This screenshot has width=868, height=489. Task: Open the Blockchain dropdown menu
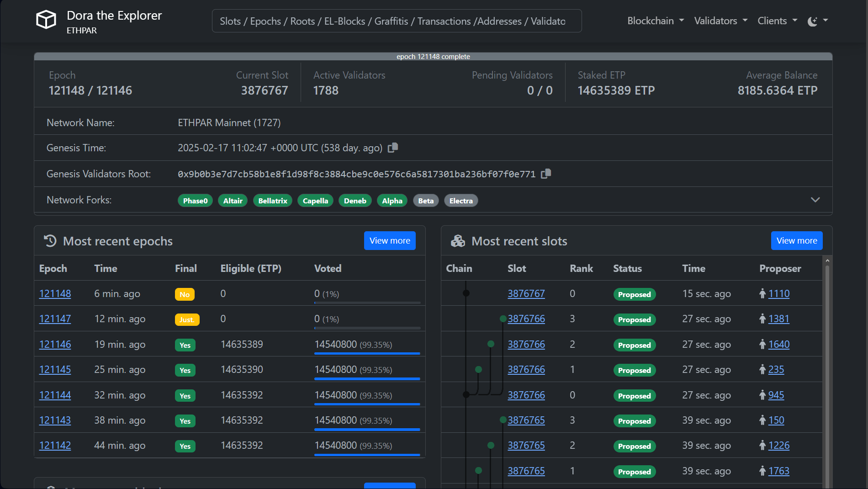click(656, 21)
